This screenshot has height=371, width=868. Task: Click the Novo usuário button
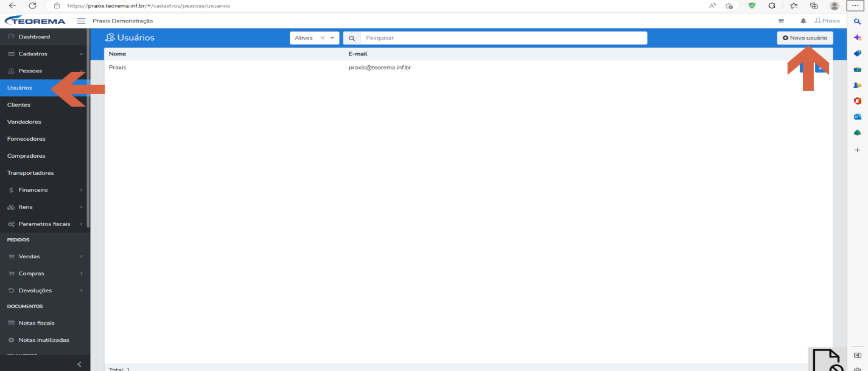[805, 38]
